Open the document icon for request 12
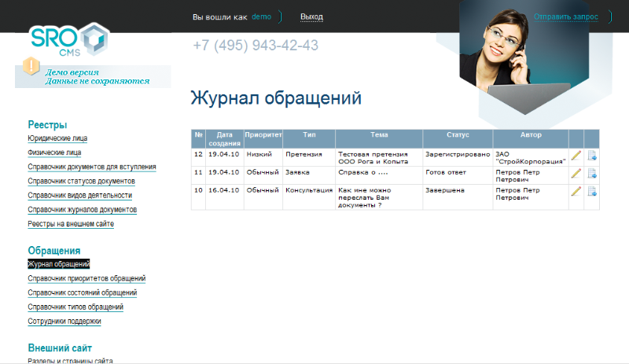The height and width of the screenshot is (364, 629). pos(592,155)
